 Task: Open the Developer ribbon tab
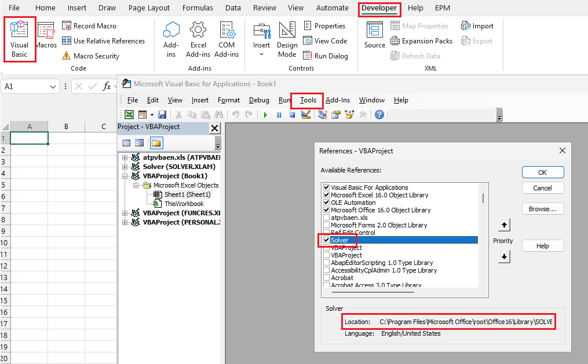click(379, 8)
